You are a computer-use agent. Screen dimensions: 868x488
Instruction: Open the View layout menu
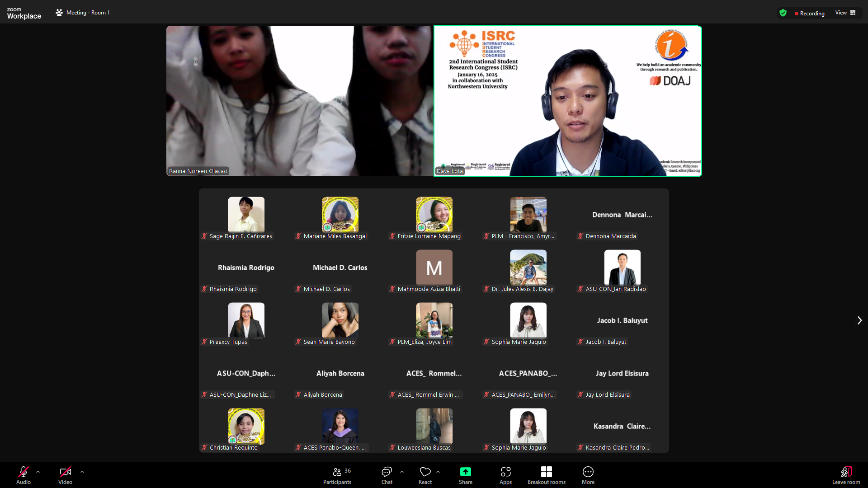pyautogui.click(x=845, y=13)
